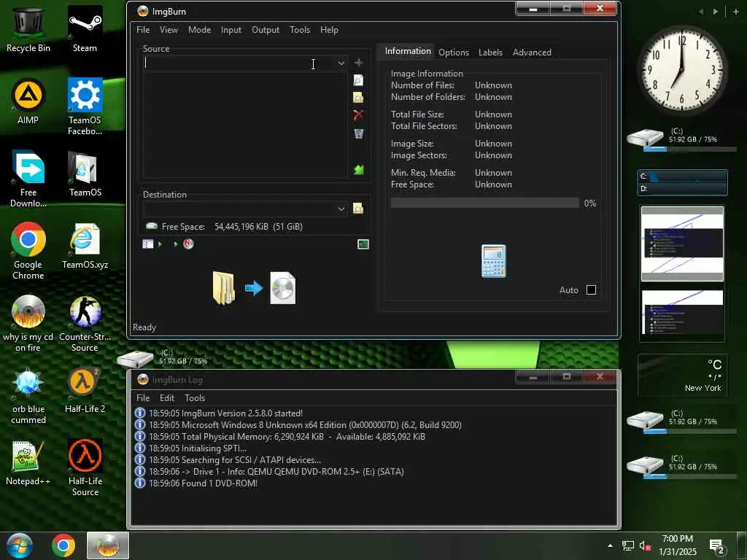Open the Edit menu in ImgBurn Log

(167, 397)
